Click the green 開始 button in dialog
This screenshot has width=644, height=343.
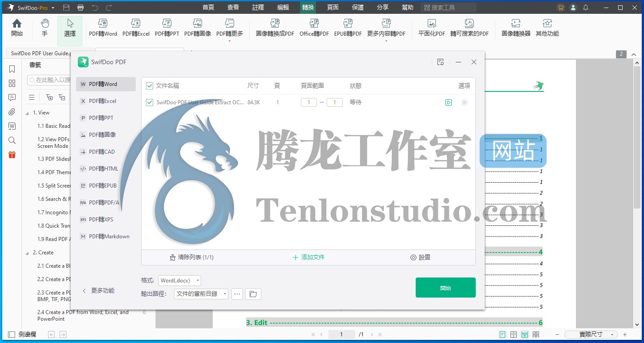point(446,288)
